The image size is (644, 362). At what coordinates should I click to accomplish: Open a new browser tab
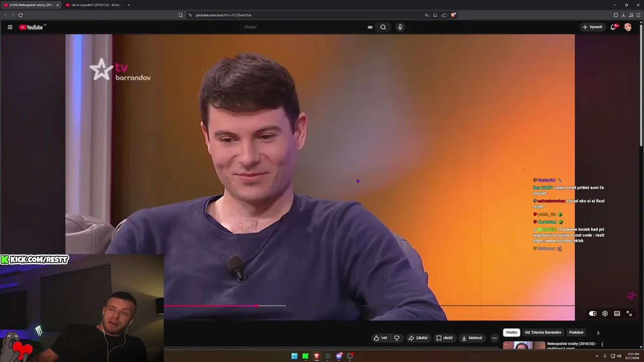coord(128,5)
